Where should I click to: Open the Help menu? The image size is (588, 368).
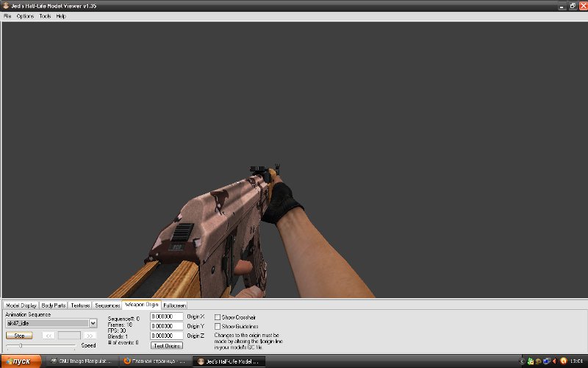(61, 16)
